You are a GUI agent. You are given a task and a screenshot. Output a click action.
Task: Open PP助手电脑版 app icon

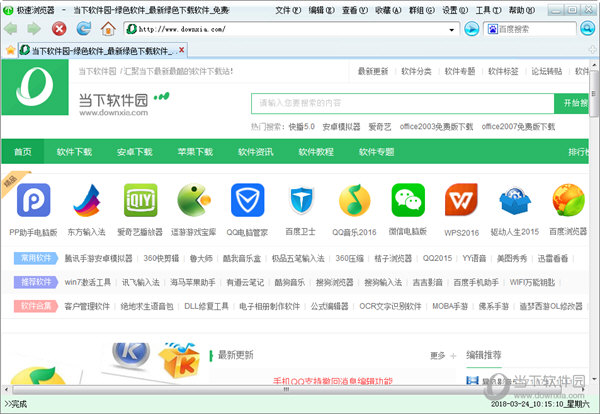(33, 200)
